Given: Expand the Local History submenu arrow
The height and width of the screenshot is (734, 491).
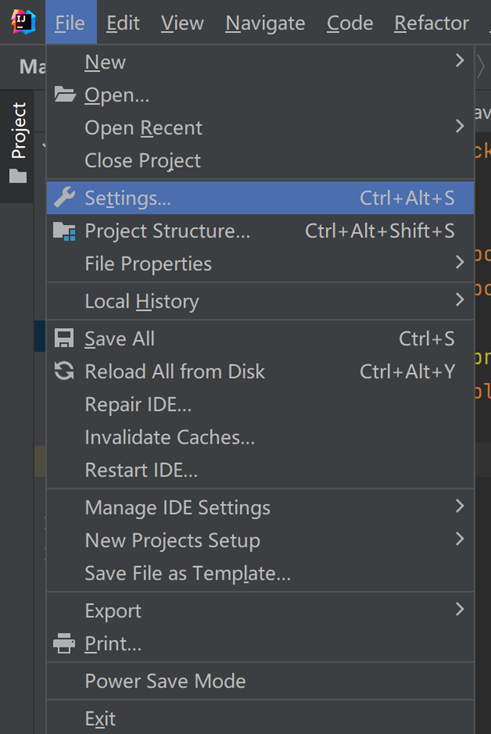Looking at the screenshot, I should (460, 300).
